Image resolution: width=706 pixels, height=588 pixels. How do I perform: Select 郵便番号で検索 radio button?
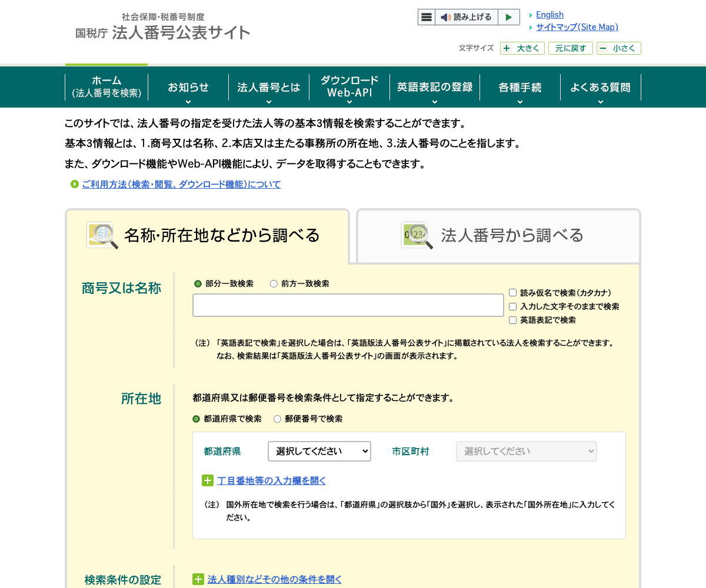pyautogui.click(x=277, y=419)
